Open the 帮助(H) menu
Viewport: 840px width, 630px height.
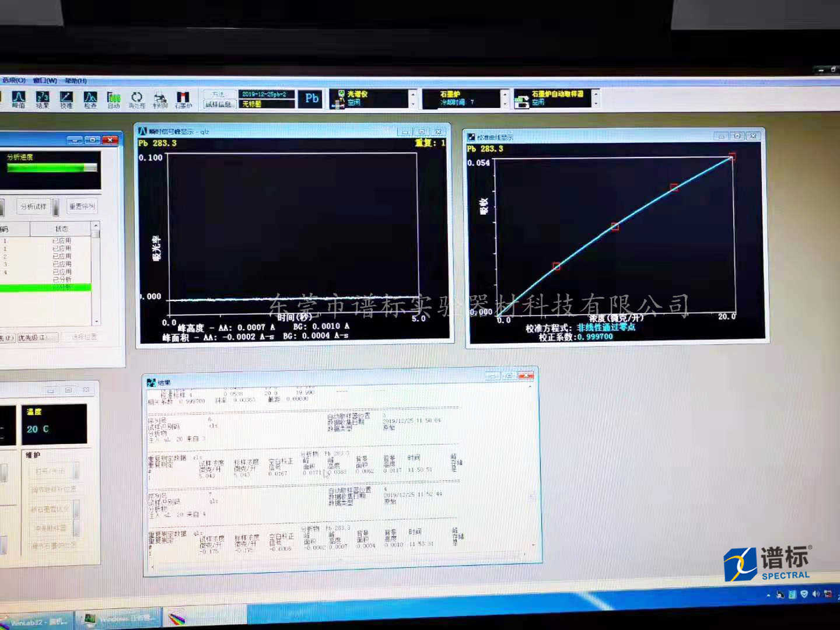coord(76,80)
